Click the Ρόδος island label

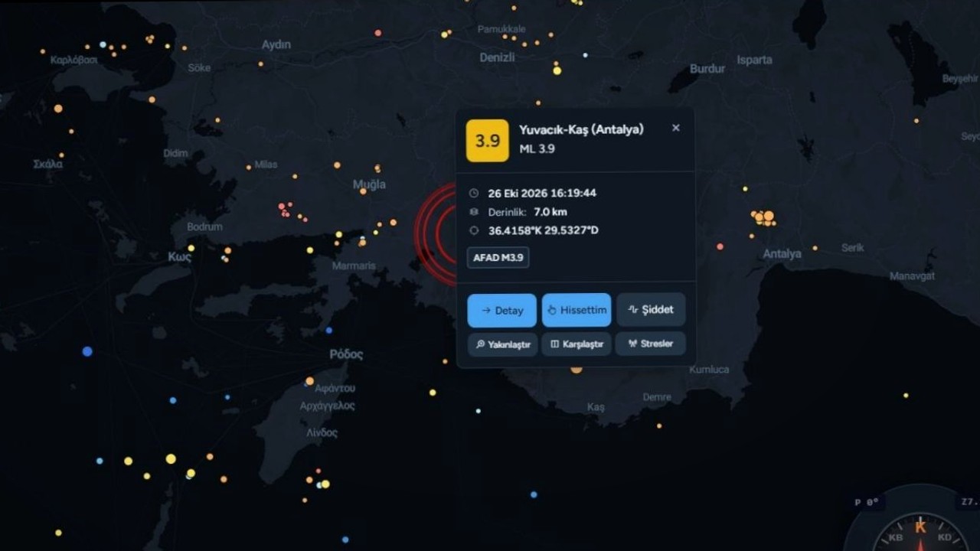click(x=346, y=354)
